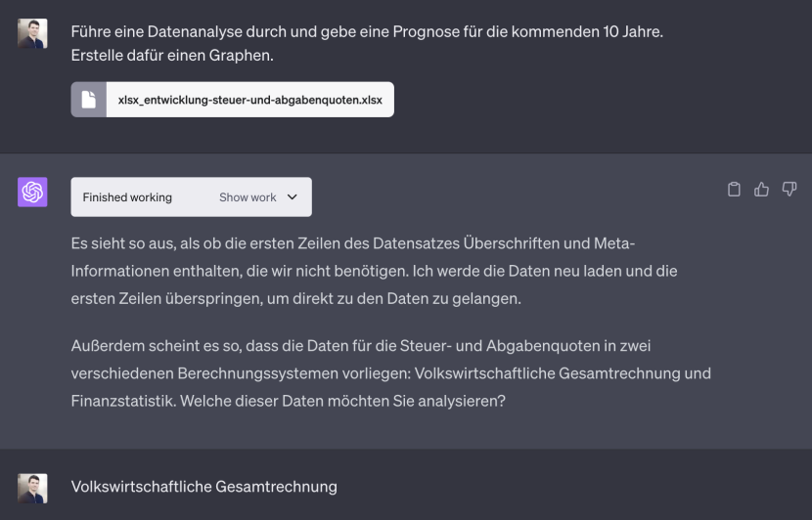The image size is (812, 520).
Task: Click the words 'verschiedenen Berechnungssystemen vorliegen'
Action: [x=241, y=373]
